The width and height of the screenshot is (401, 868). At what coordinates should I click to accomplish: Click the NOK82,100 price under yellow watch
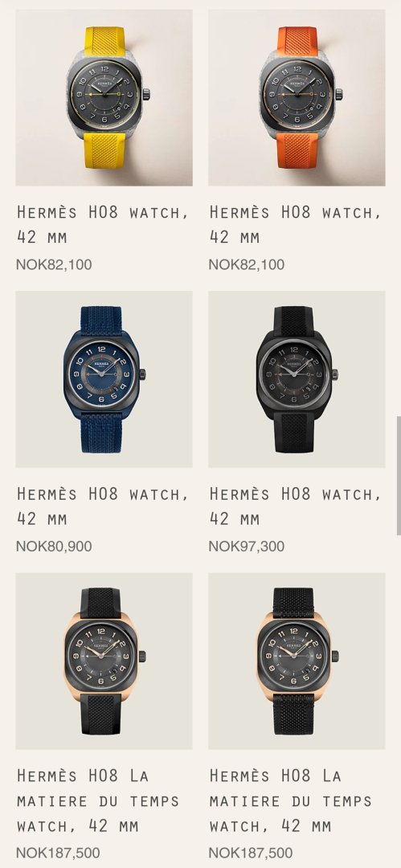click(x=54, y=264)
